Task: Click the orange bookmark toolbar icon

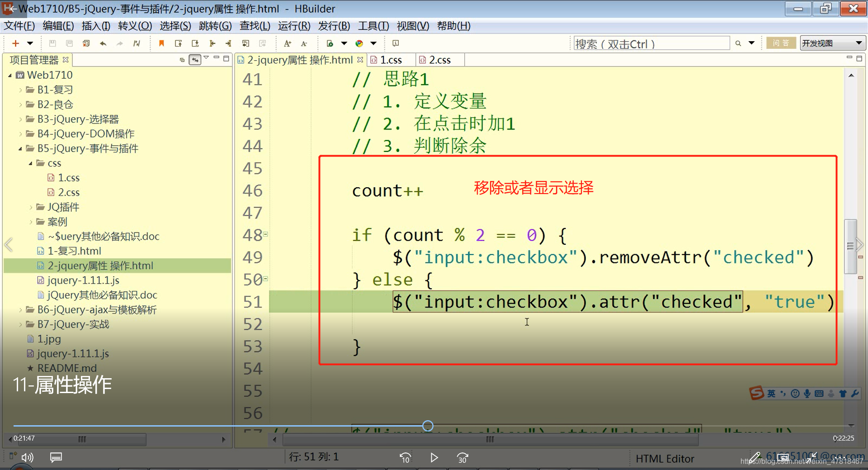Action: click(161, 43)
